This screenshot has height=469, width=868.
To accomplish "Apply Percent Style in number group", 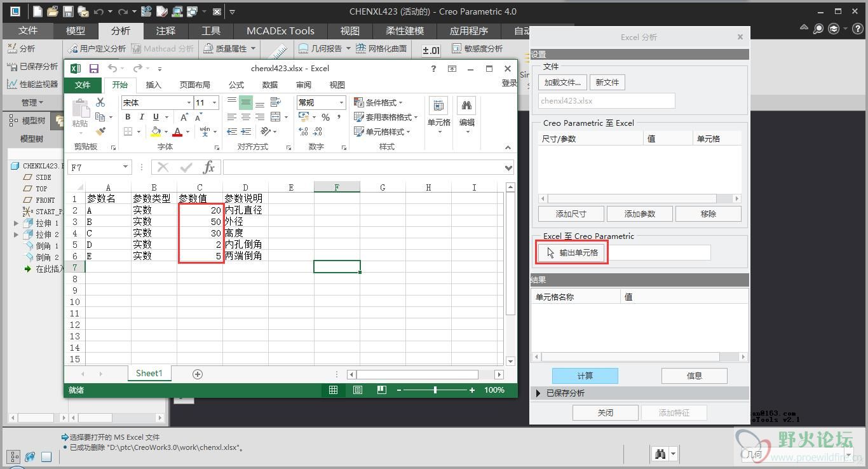I will pos(325,117).
